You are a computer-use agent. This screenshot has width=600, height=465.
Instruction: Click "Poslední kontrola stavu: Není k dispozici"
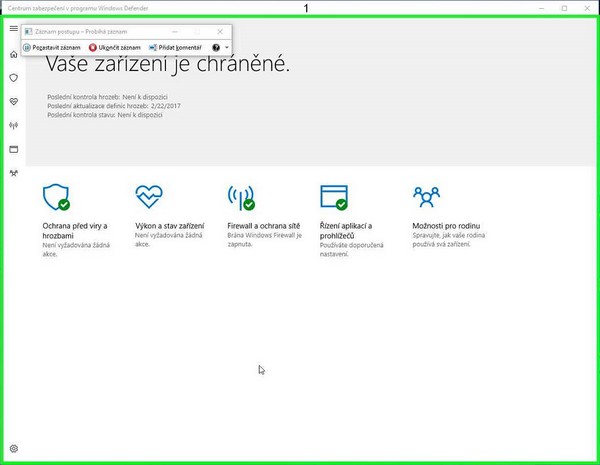[105, 115]
